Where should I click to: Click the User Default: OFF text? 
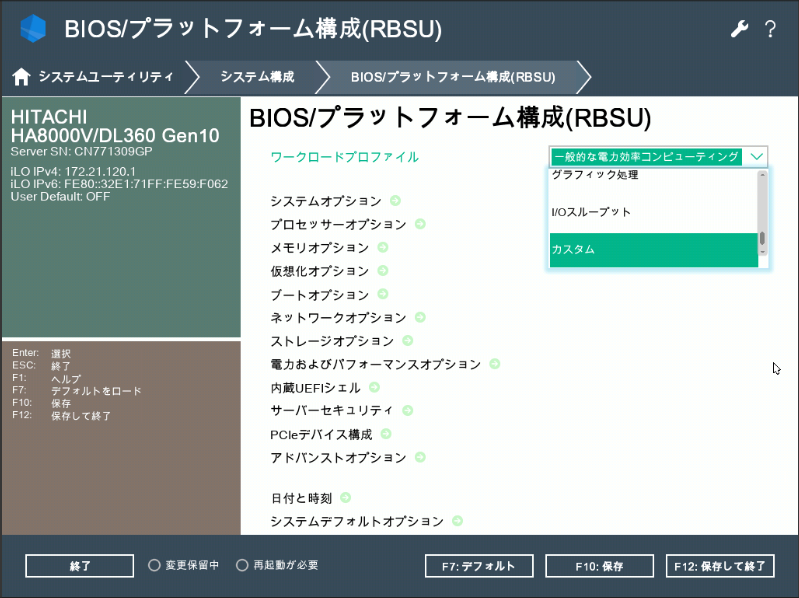click(x=60, y=197)
